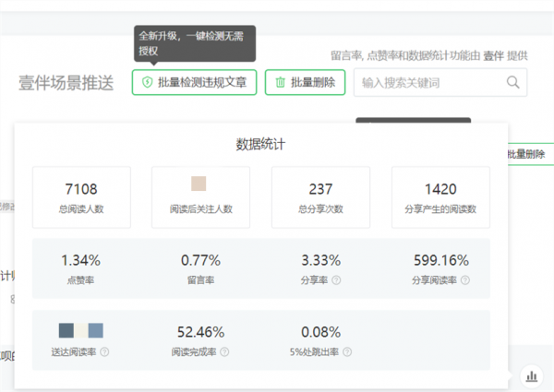Click the magnifier search icon

512,83
